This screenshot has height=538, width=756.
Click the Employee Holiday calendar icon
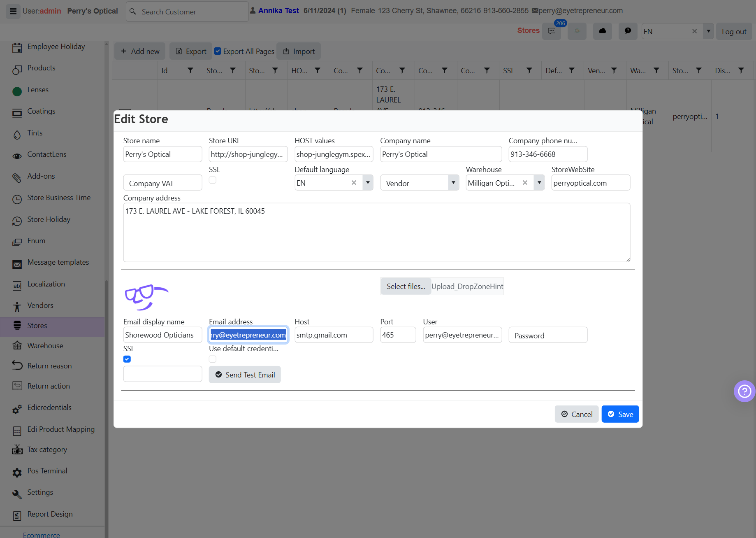[17, 48]
